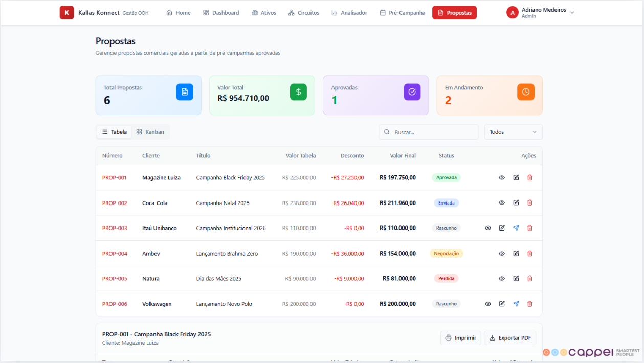Edit the Coca-Cola proposal PROP-002
The height and width of the screenshot is (363, 644).
click(x=516, y=202)
